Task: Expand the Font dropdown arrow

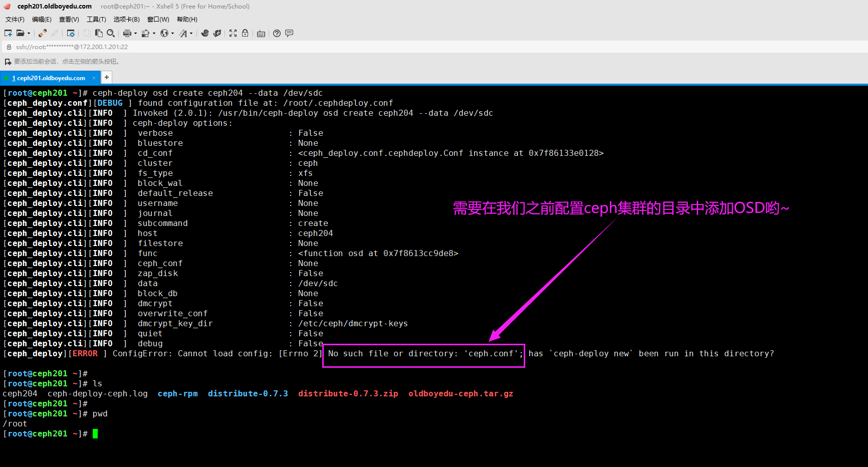Action: point(191,34)
